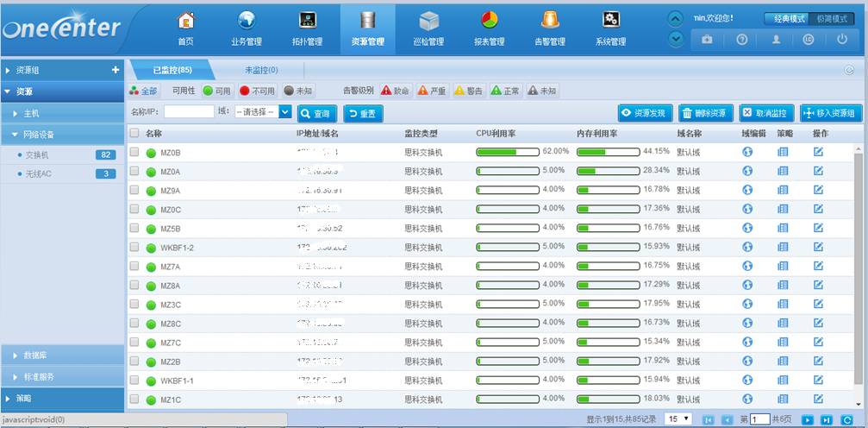Image resolution: width=868 pixels, height=428 pixels.
Task: Click the help question mark icon
Action: tap(741, 40)
